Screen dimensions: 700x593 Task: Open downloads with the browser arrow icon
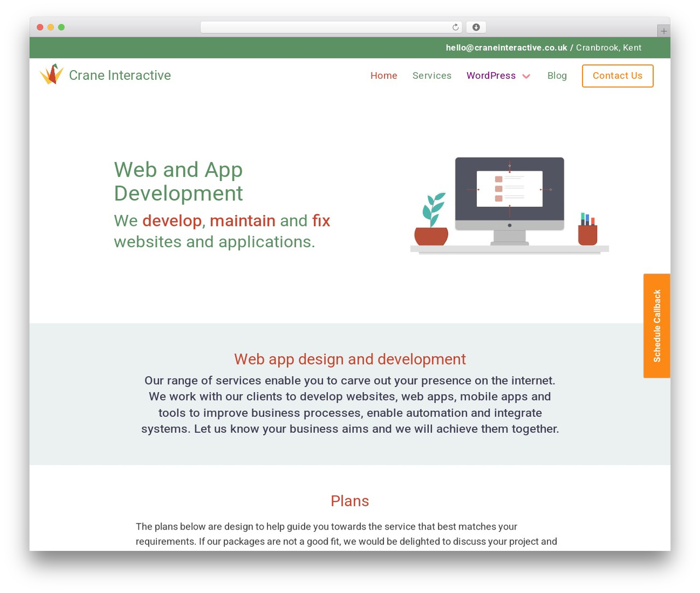pyautogui.click(x=476, y=27)
